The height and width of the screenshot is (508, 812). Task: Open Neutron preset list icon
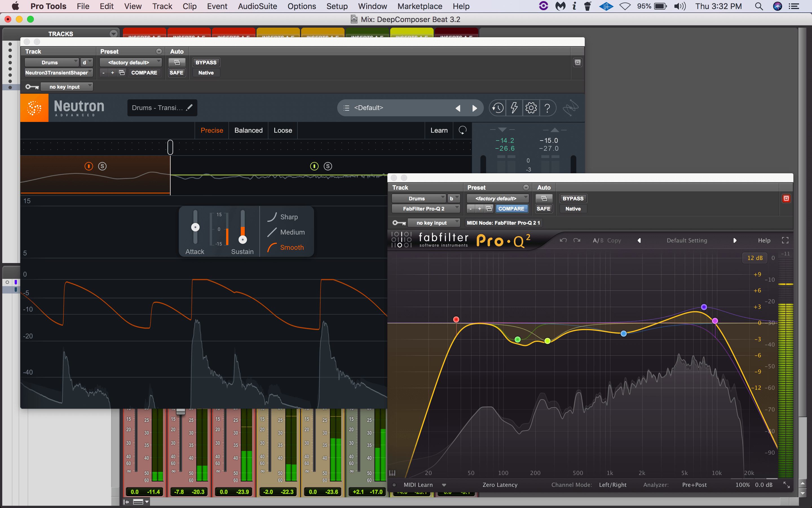click(347, 108)
